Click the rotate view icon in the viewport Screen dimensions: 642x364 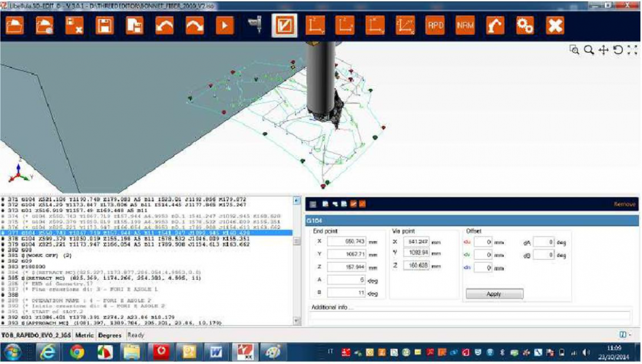(618, 51)
